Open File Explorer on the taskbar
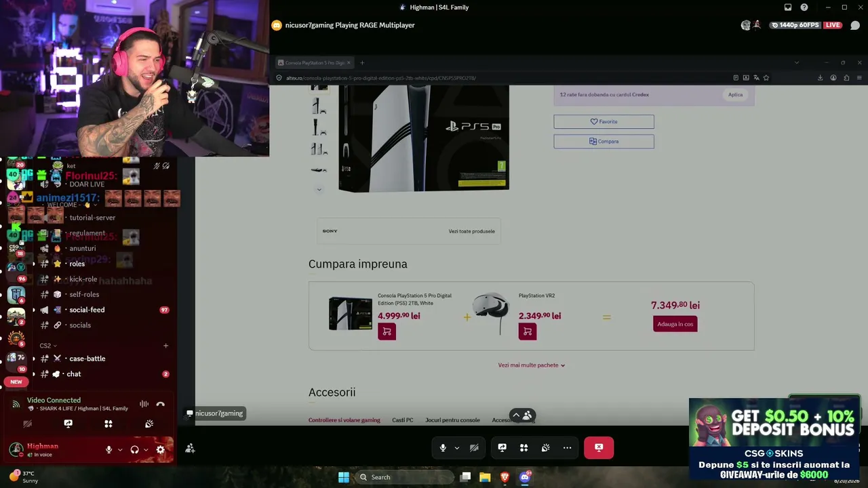This screenshot has width=868, height=488. point(485,477)
